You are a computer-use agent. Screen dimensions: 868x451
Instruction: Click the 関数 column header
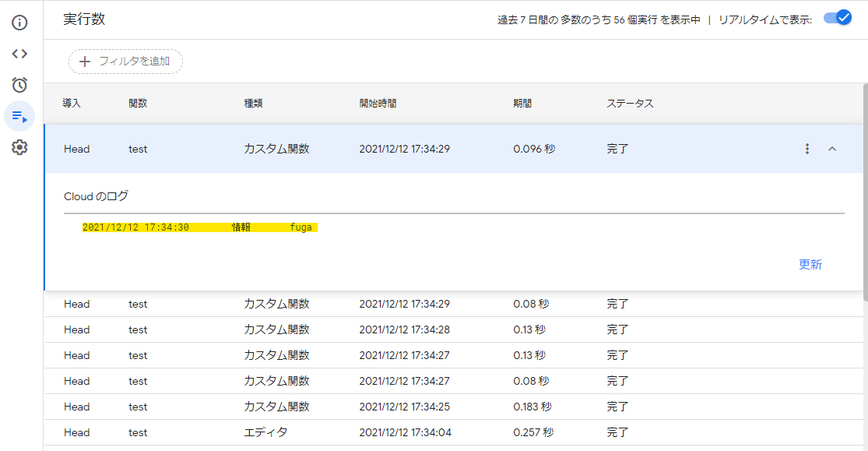tap(138, 103)
